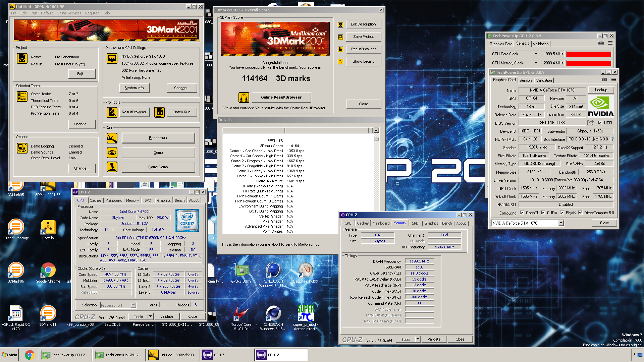Switch to Sensors tab in front GPU-Z window

click(526, 80)
